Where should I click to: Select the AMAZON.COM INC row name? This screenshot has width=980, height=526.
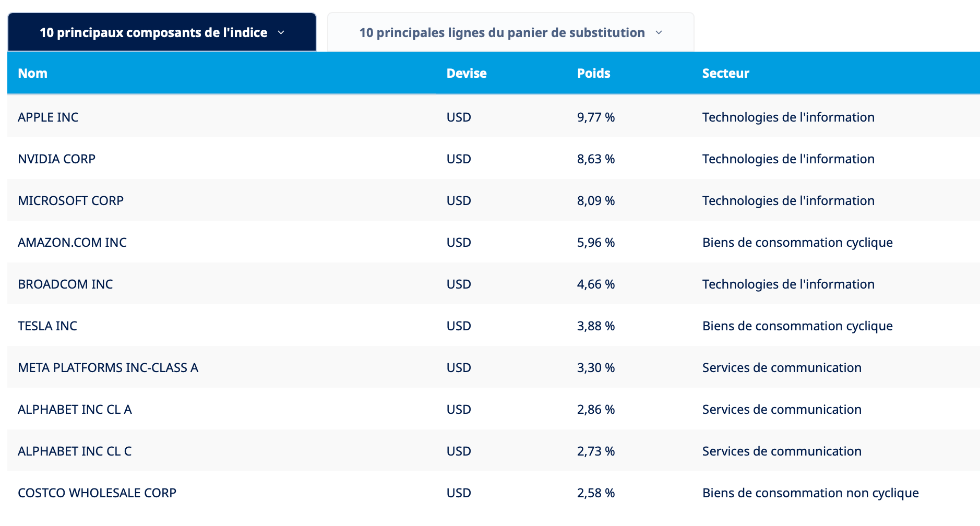click(x=72, y=242)
